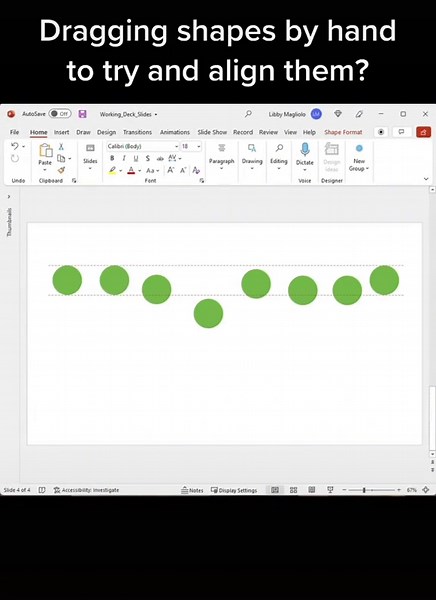
Task: Expand the Copy dropdown arrow
Action: (x=69, y=158)
